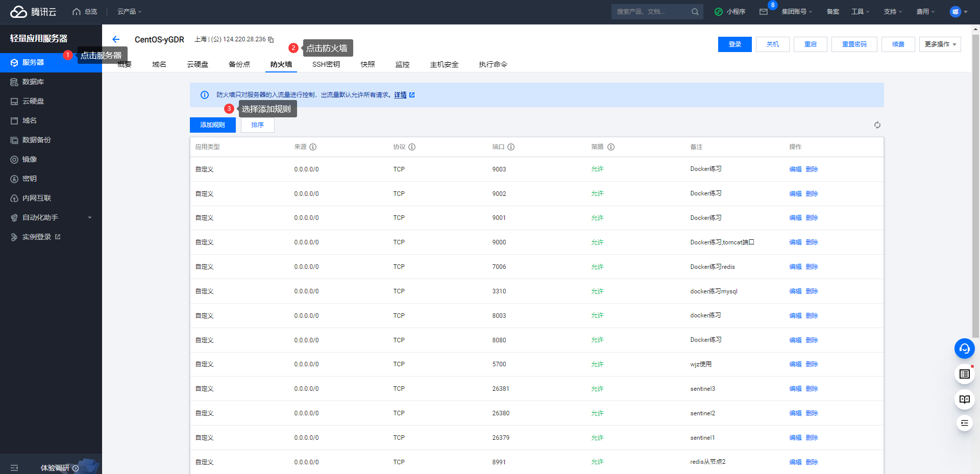Expand the 工具 dropdown

pos(860,12)
